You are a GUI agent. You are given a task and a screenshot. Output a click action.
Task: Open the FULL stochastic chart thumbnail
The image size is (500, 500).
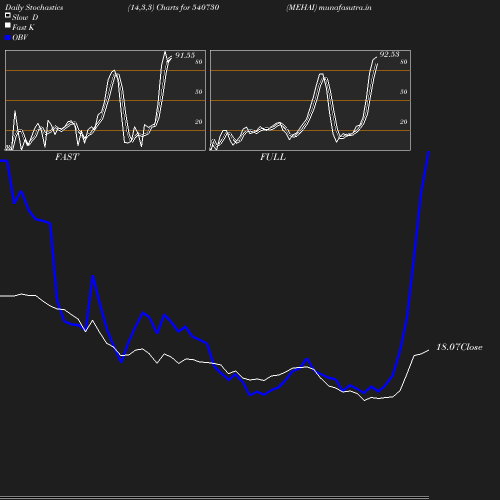(x=310, y=100)
